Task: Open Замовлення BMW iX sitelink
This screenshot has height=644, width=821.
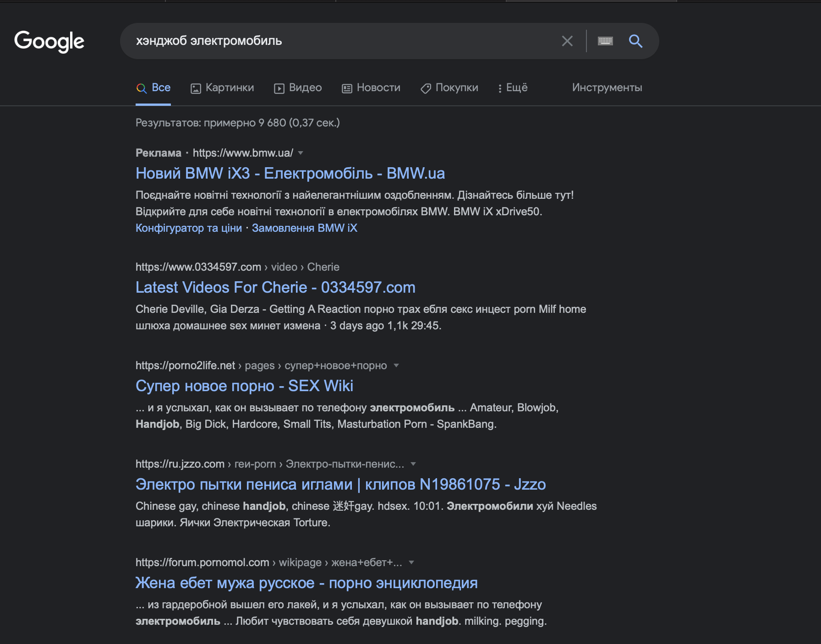Action: (x=304, y=228)
